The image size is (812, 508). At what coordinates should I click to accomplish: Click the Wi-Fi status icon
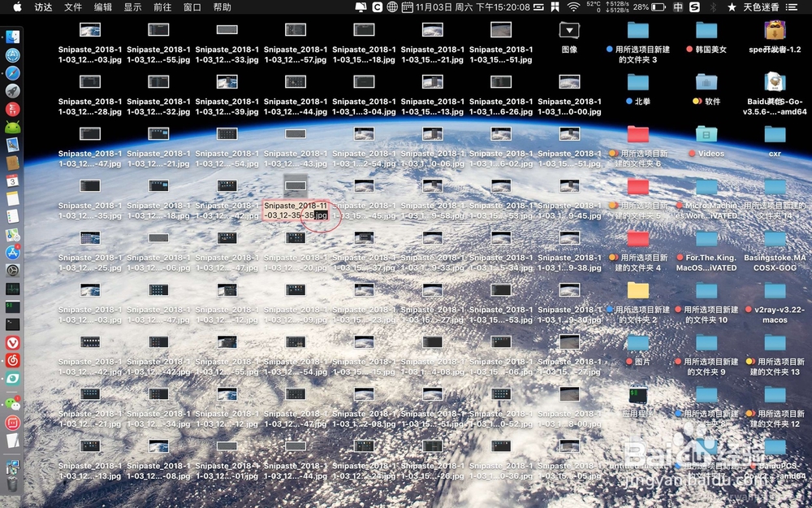(x=573, y=7)
